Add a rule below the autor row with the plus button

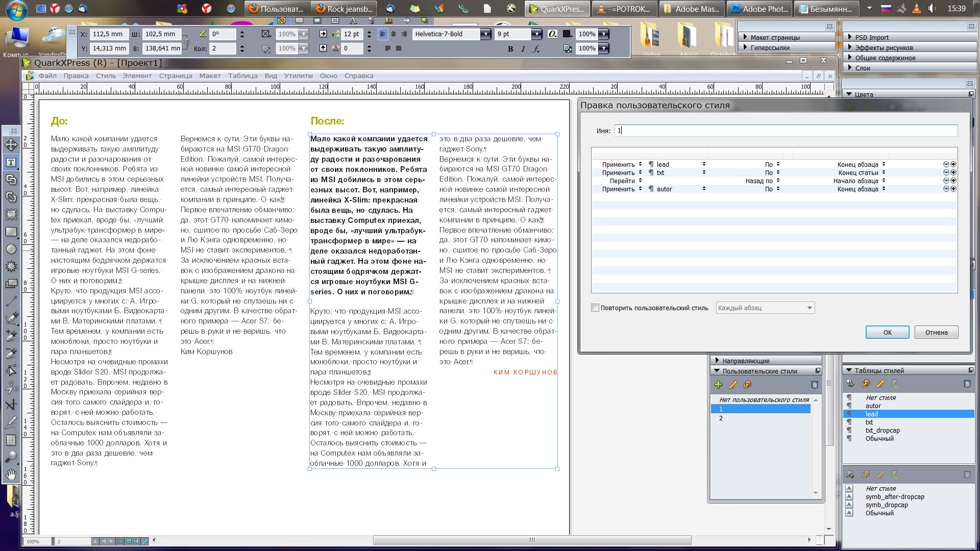(953, 189)
